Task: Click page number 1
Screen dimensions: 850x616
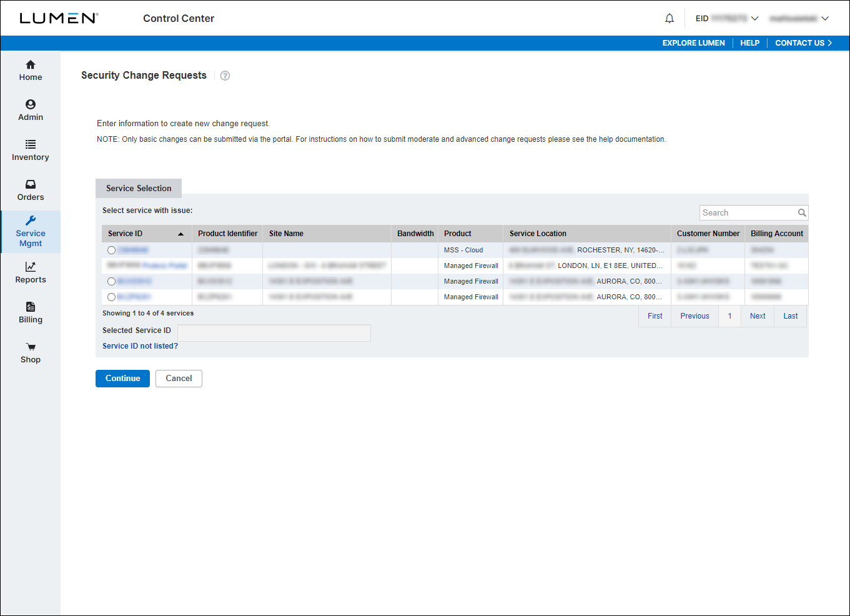Action: [x=729, y=316]
